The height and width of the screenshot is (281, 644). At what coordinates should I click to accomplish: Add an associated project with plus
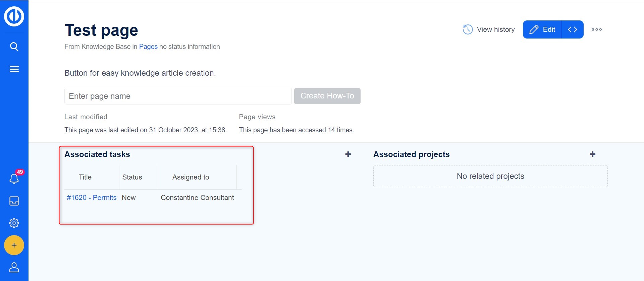[593, 154]
